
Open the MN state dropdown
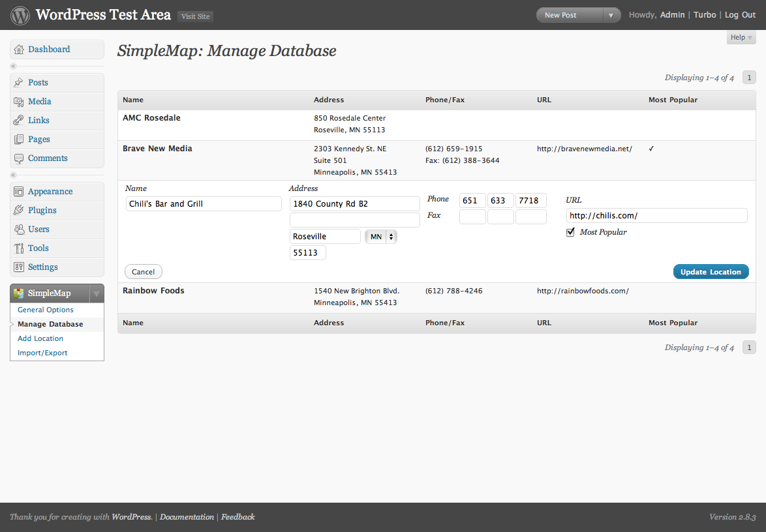tap(381, 237)
